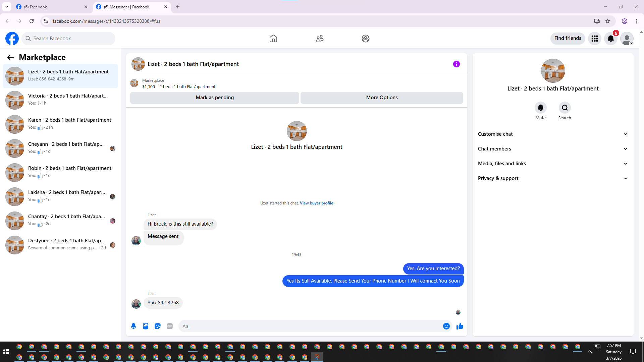Open Lakisha conversation in the list
This screenshot has height=362, width=644.
coord(60,197)
